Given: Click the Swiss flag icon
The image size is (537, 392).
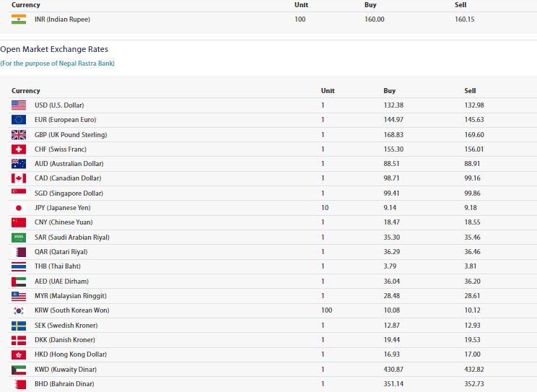Looking at the screenshot, I should (19, 149).
